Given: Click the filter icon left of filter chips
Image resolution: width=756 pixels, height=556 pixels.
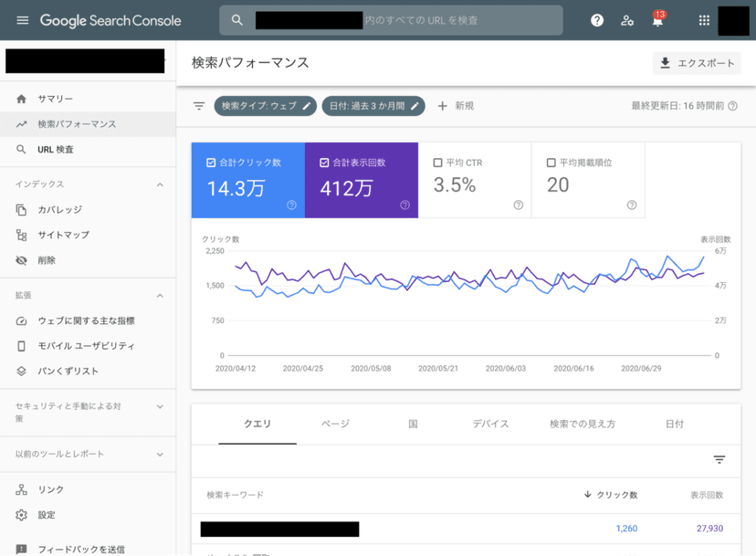Looking at the screenshot, I should (199, 106).
